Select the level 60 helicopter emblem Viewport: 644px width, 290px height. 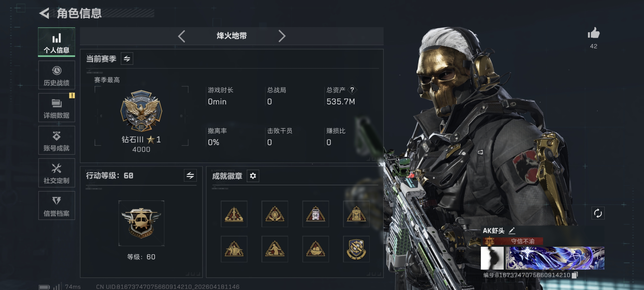tap(141, 223)
